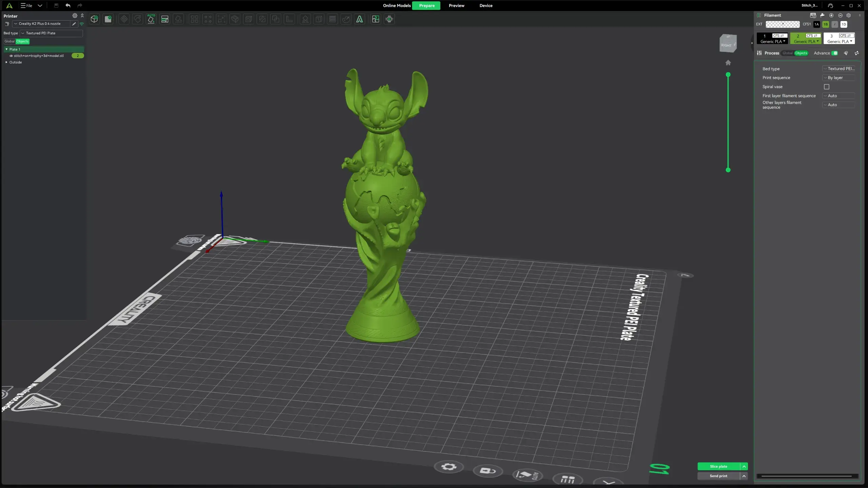Open the File menu dropdown arrow

coord(40,5)
